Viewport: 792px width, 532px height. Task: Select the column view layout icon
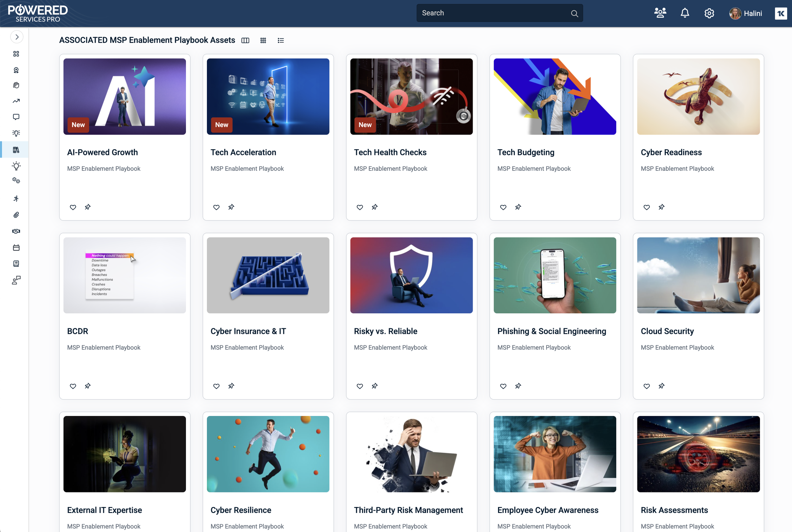[x=245, y=40]
